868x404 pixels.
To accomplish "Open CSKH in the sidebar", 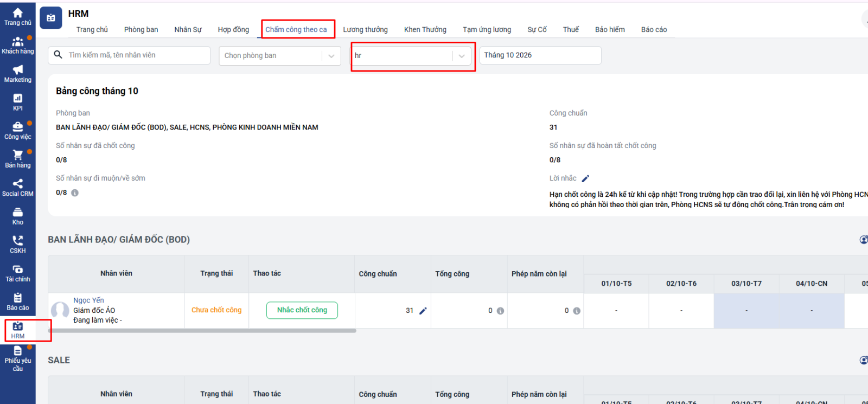I will pos(18,245).
